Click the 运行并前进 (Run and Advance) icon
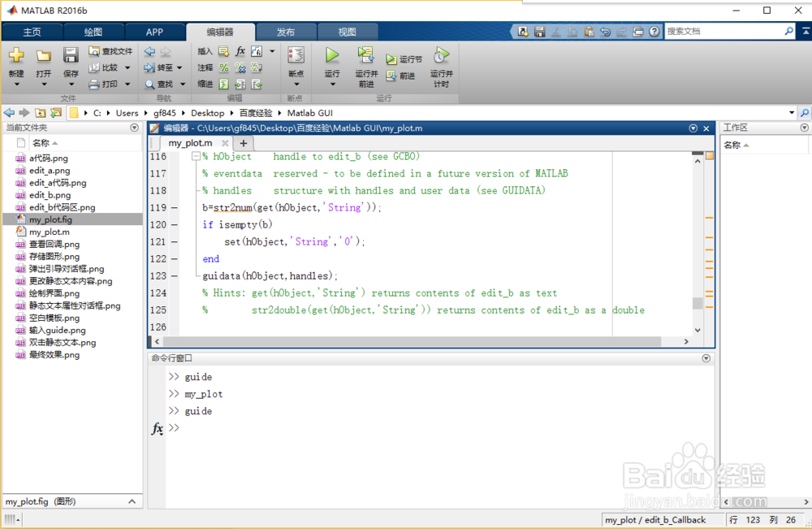The height and width of the screenshot is (529, 812). tap(365, 55)
